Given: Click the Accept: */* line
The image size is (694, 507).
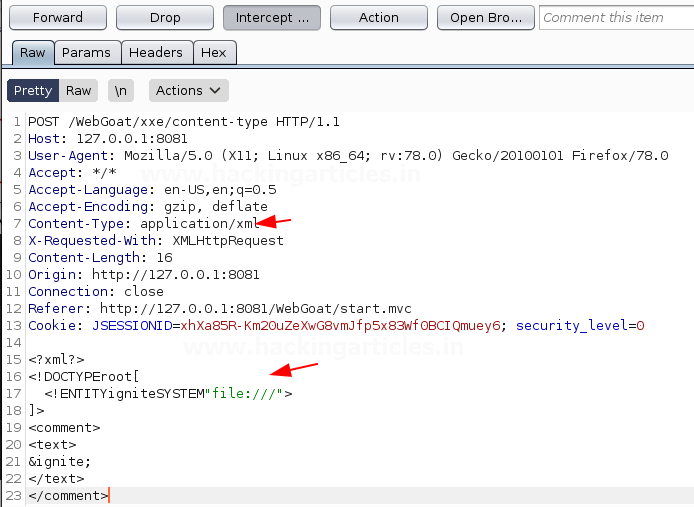Looking at the screenshot, I should (x=73, y=173).
